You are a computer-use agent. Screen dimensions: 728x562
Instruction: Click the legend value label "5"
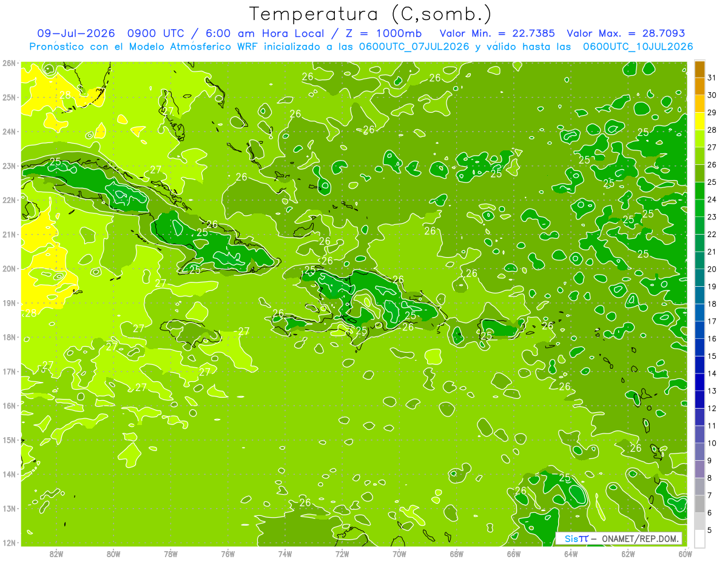pyautogui.click(x=710, y=530)
